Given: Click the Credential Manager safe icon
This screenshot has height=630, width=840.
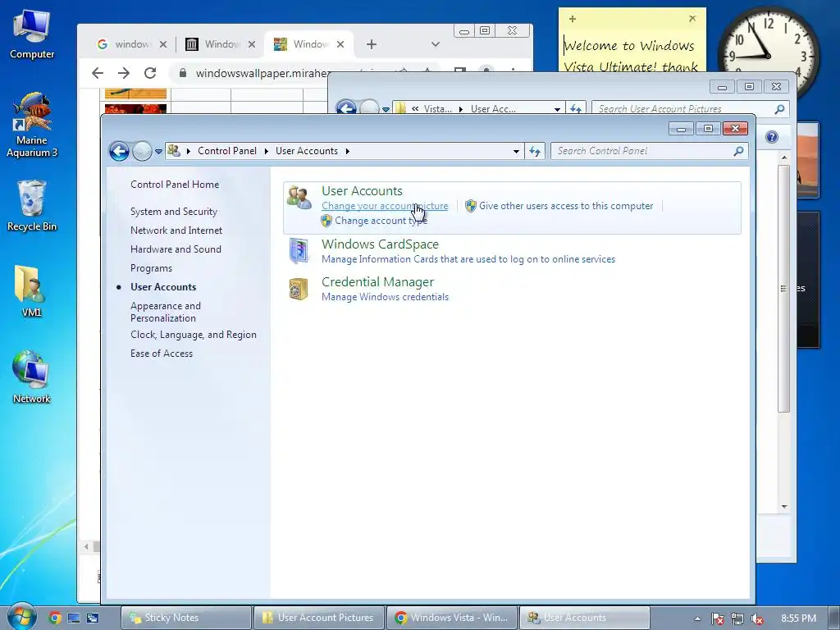Looking at the screenshot, I should click(299, 290).
